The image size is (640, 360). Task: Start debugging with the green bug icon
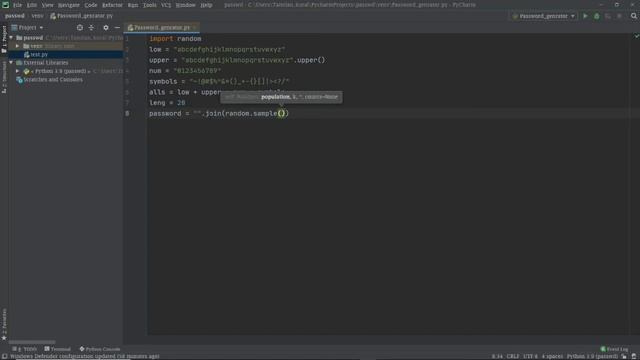pos(597,16)
